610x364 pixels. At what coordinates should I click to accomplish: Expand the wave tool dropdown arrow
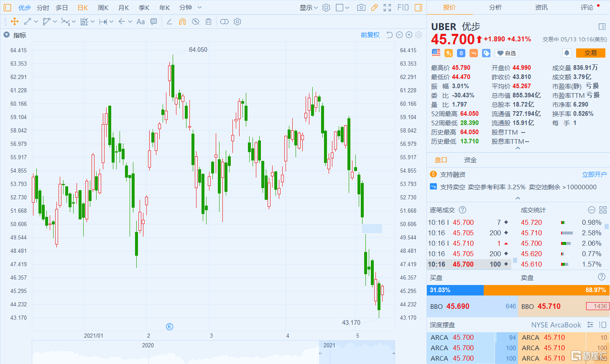[x=74, y=22]
